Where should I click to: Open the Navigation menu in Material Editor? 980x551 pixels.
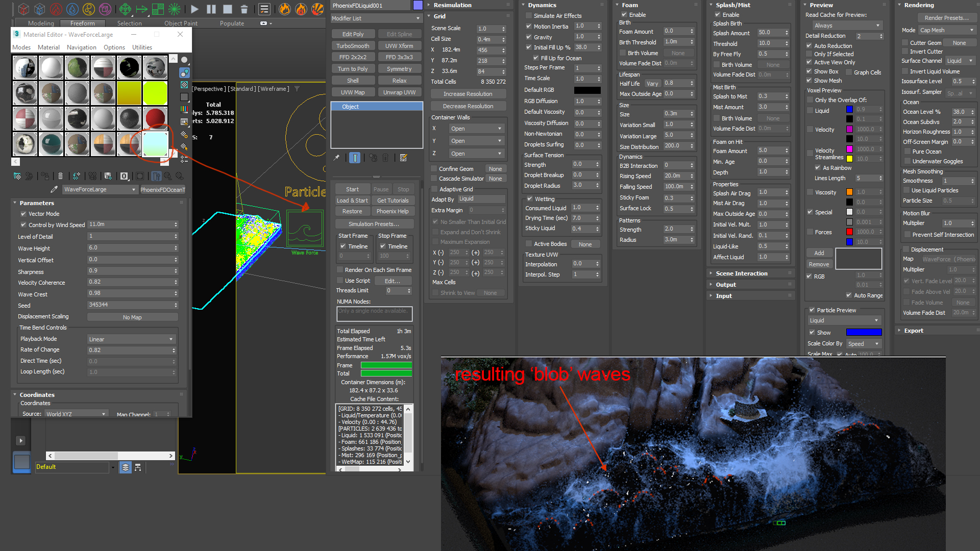coord(81,47)
